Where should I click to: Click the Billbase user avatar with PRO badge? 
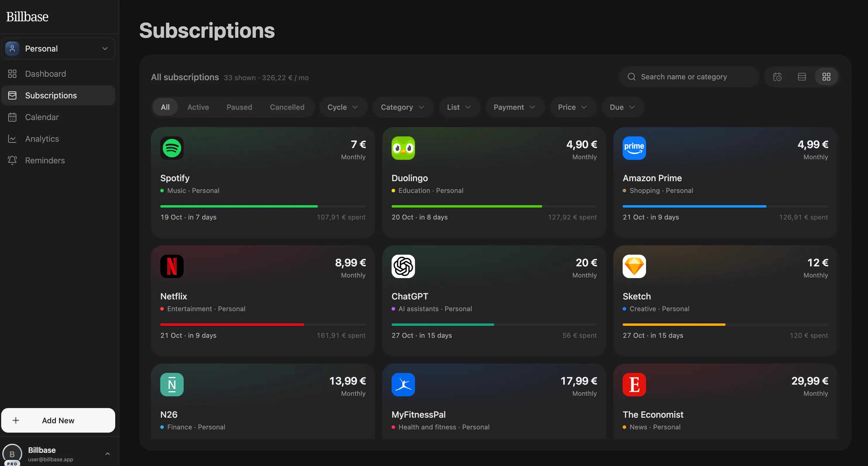coord(12,455)
